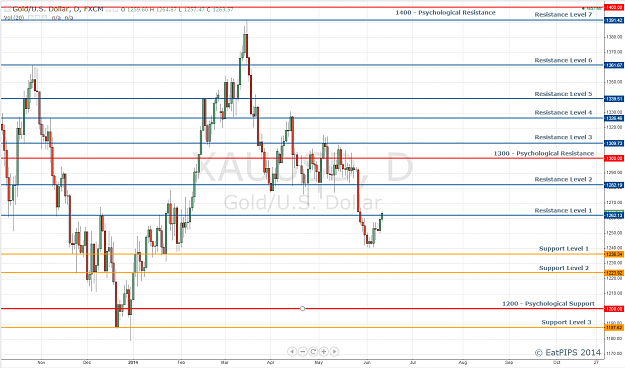Click the blue 1391.42 price axis tag
This screenshot has width=625, height=368.
pos(614,20)
